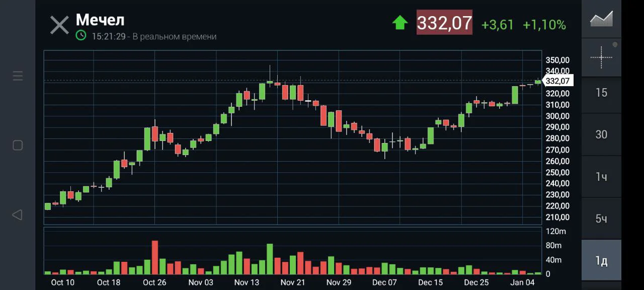Tap Android recent apps menu icon
Screen dimensions: 644x290
(18, 76)
